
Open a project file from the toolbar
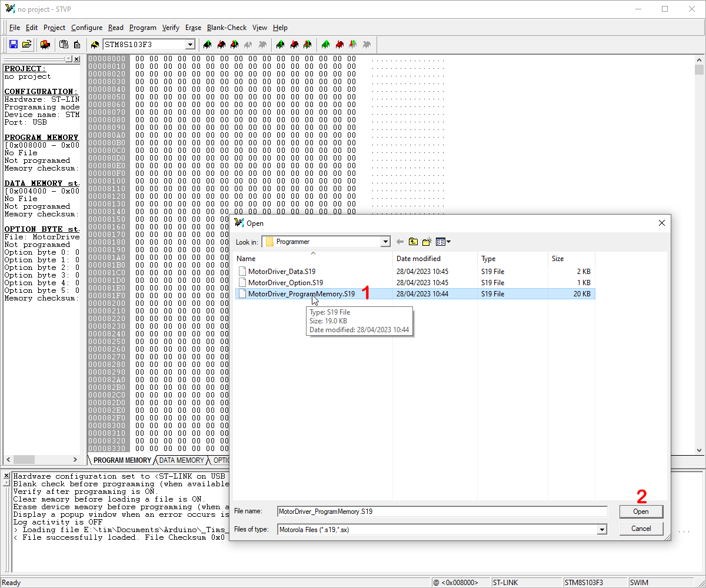pyautogui.click(x=27, y=45)
